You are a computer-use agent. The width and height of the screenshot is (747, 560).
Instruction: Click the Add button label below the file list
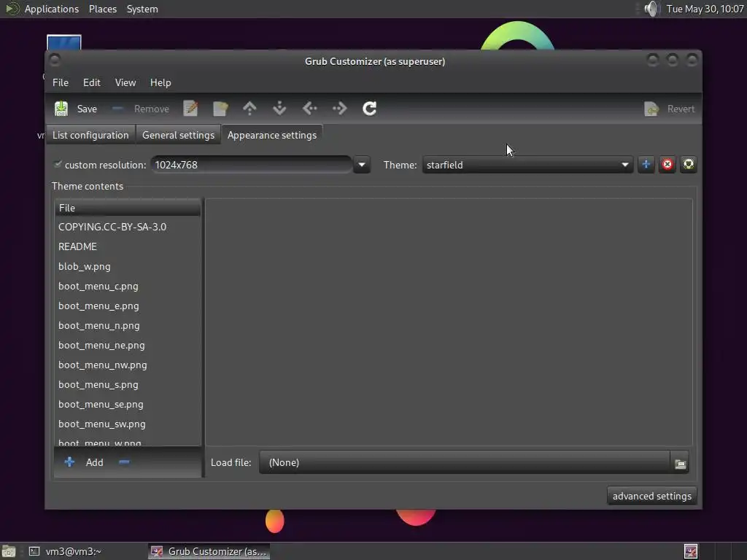(x=94, y=462)
